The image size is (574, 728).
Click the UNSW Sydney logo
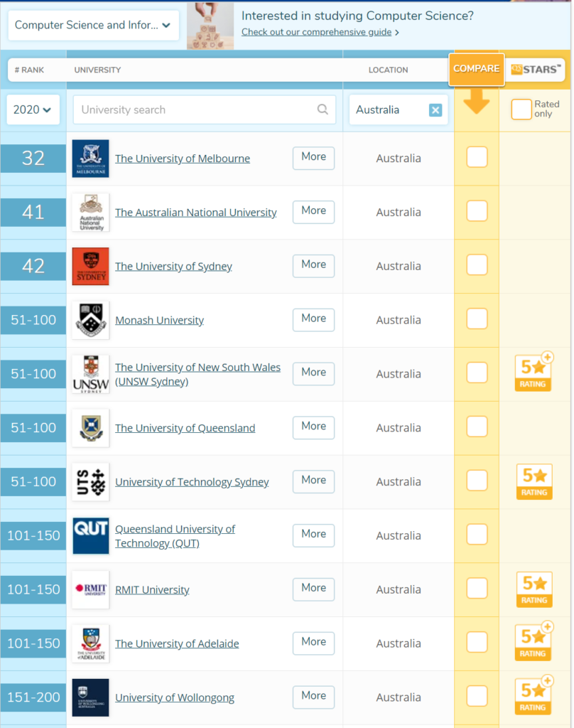(90, 374)
